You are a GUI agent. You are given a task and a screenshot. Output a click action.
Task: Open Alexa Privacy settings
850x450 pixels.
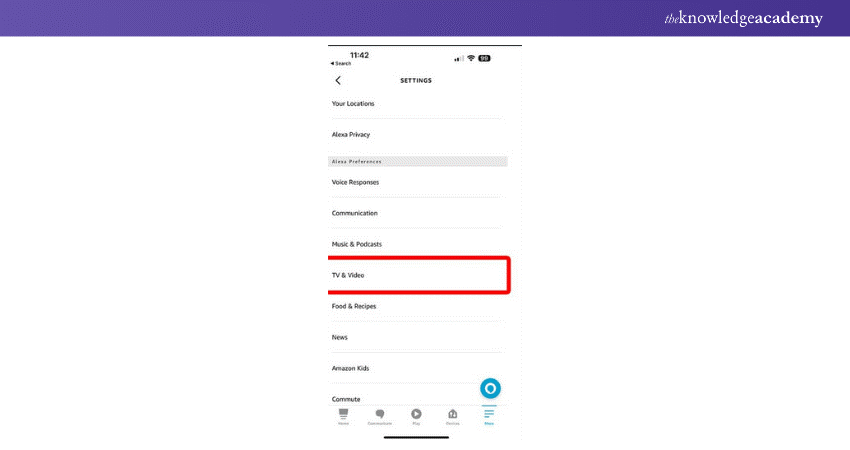click(x=417, y=134)
